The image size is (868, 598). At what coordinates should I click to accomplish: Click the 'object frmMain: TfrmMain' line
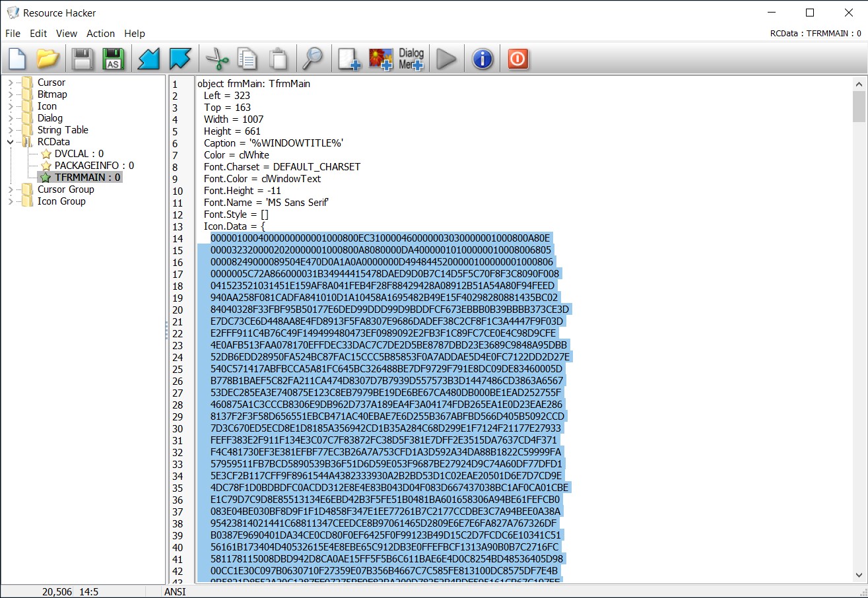(253, 84)
